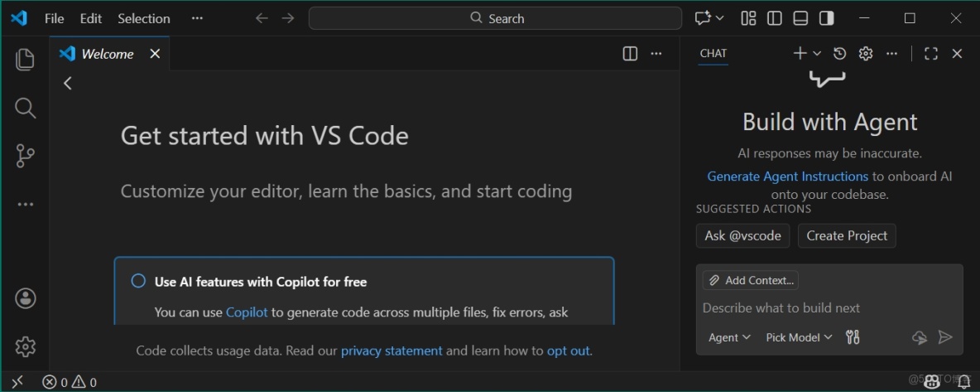This screenshot has width=980, height=392.
Task: Click the Ask @vscode suggestion
Action: point(743,236)
